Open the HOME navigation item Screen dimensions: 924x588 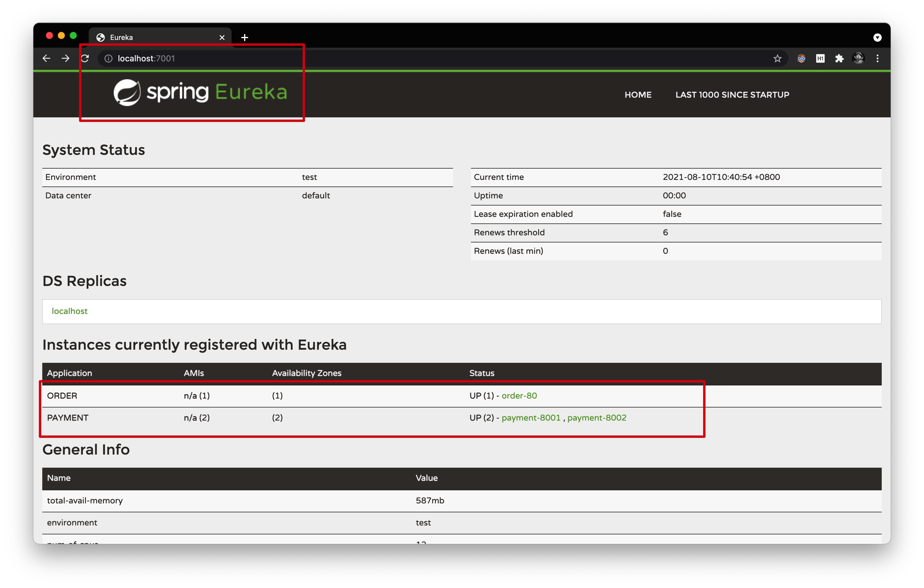click(638, 94)
